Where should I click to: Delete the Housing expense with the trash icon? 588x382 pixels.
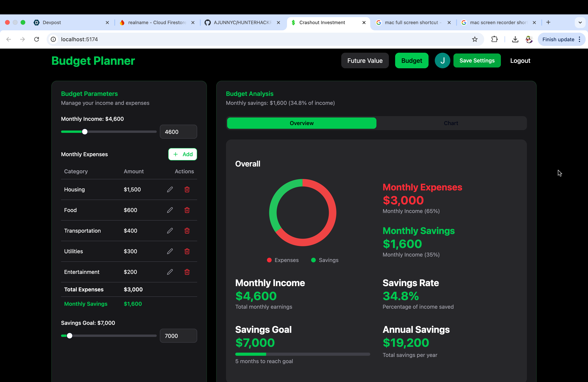[187, 189]
